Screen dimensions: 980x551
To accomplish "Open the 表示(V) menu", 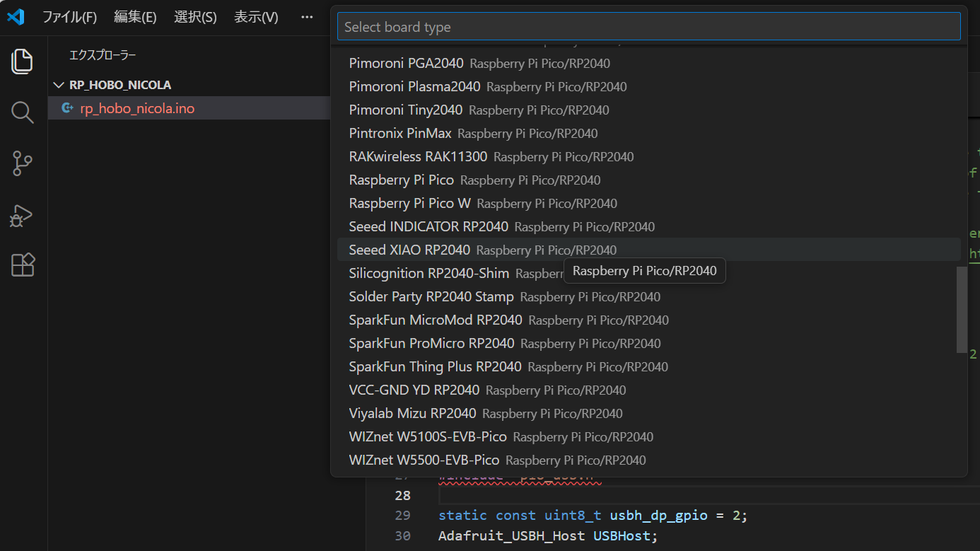I will 256,18.
